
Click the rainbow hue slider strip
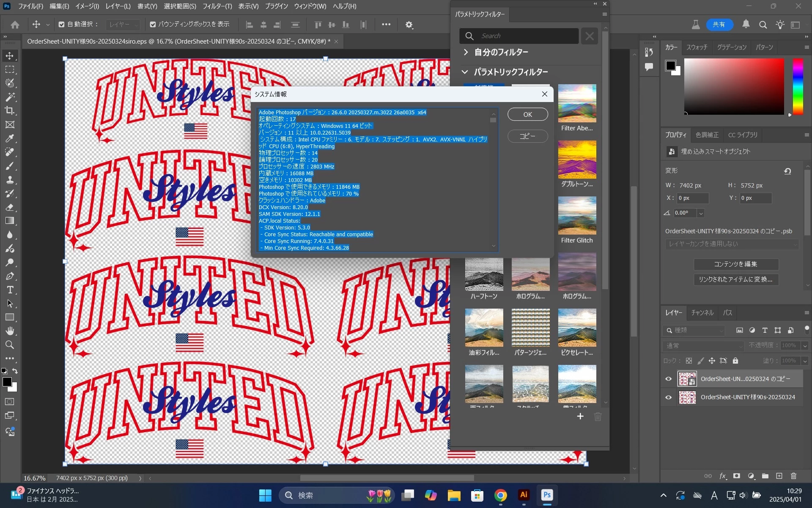798,87
